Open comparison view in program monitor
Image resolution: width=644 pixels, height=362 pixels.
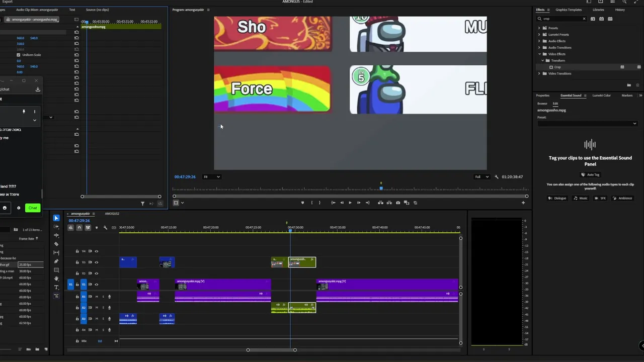[x=407, y=203]
